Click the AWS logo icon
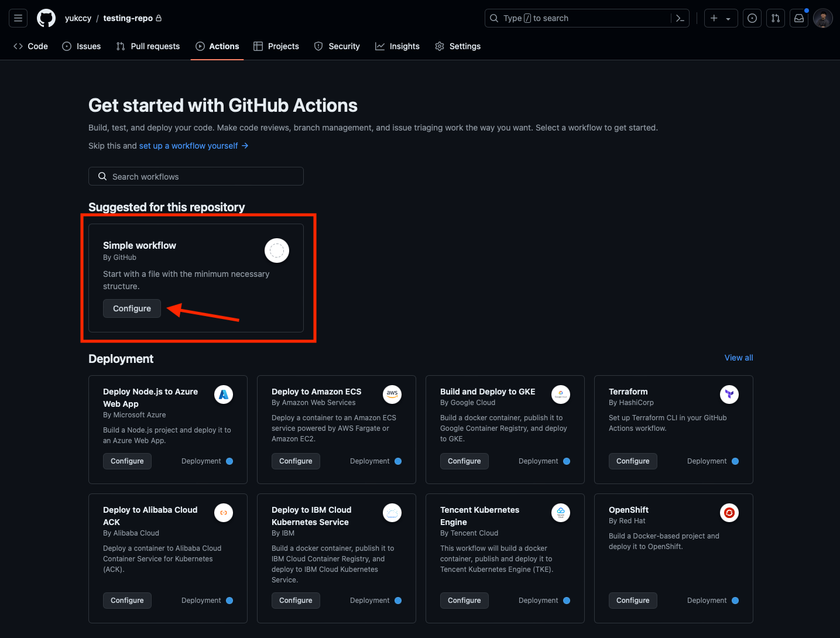This screenshot has width=840, height=638. [x=392, y=395]
